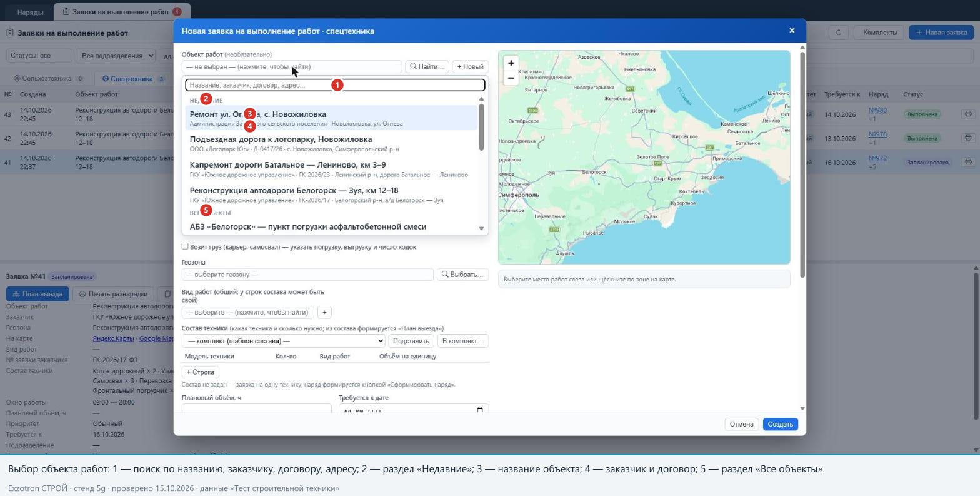Click 'План выезда' button
The height and width of the screenshot is (496, 980).
(x=37, y=294)
